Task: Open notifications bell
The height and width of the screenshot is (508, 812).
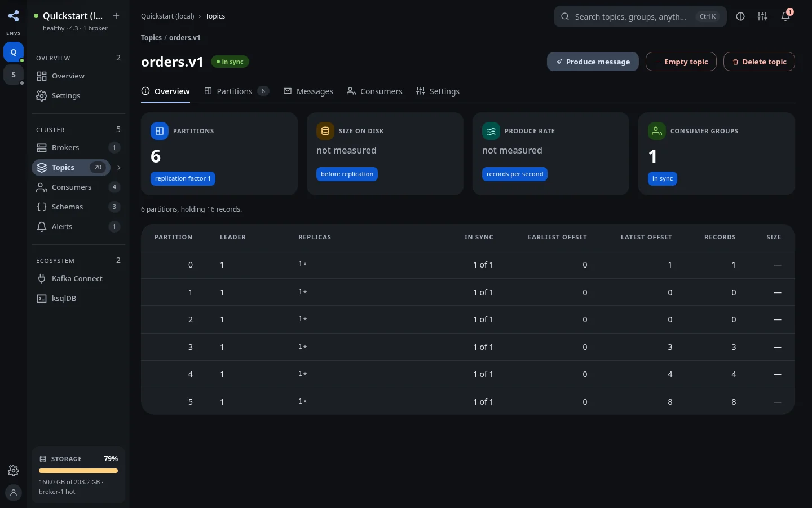Action: pos(785,16)
